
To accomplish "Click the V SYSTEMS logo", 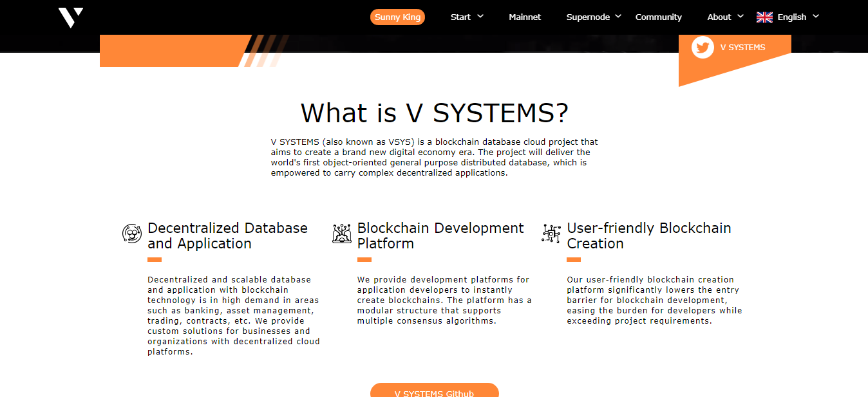I will (x=71, y=17).
